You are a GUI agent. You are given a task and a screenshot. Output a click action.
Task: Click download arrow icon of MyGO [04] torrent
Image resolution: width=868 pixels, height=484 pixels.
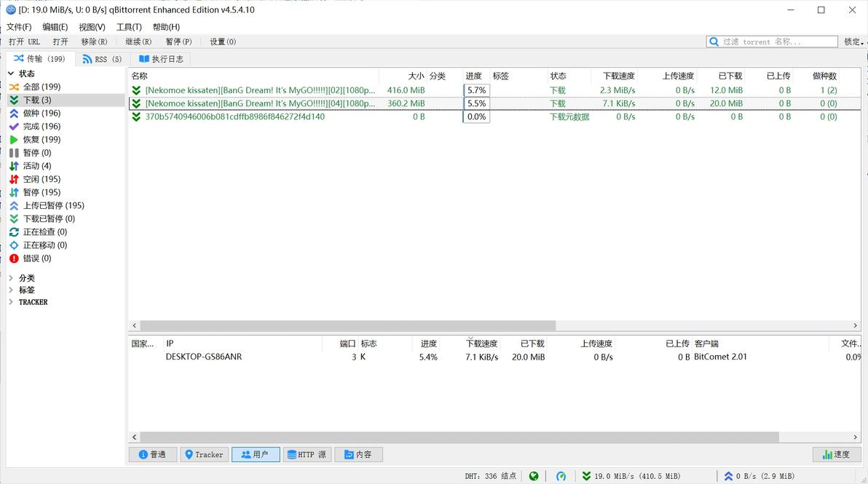136,103
